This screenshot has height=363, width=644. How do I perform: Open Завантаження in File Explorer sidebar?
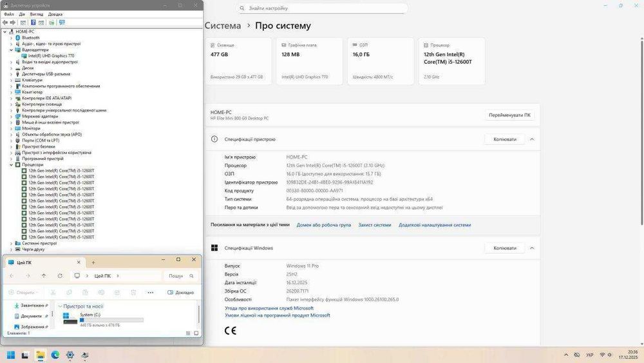[x=31, y=306]
